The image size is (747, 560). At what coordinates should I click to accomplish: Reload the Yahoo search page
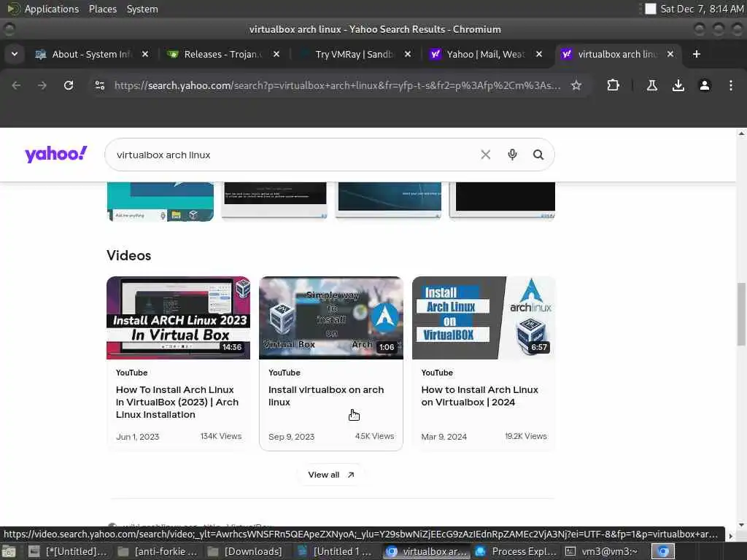pos(69,85)
